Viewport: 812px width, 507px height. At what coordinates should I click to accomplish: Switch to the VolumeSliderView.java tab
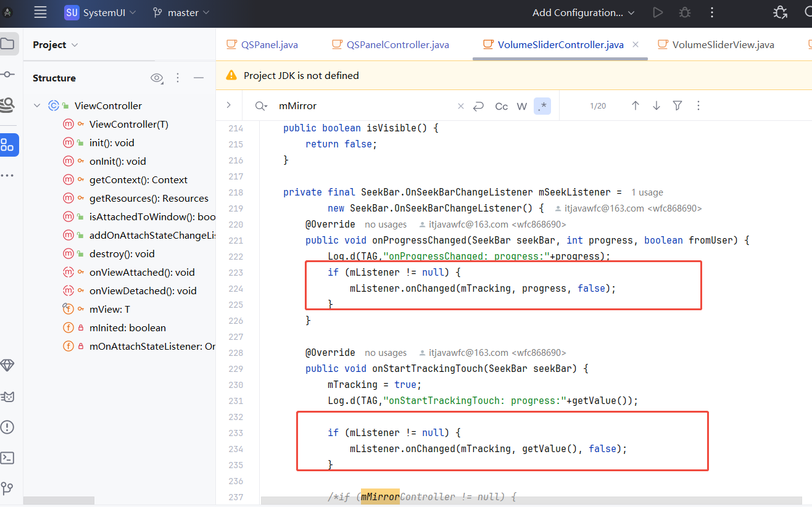click(x=716, y=44)
